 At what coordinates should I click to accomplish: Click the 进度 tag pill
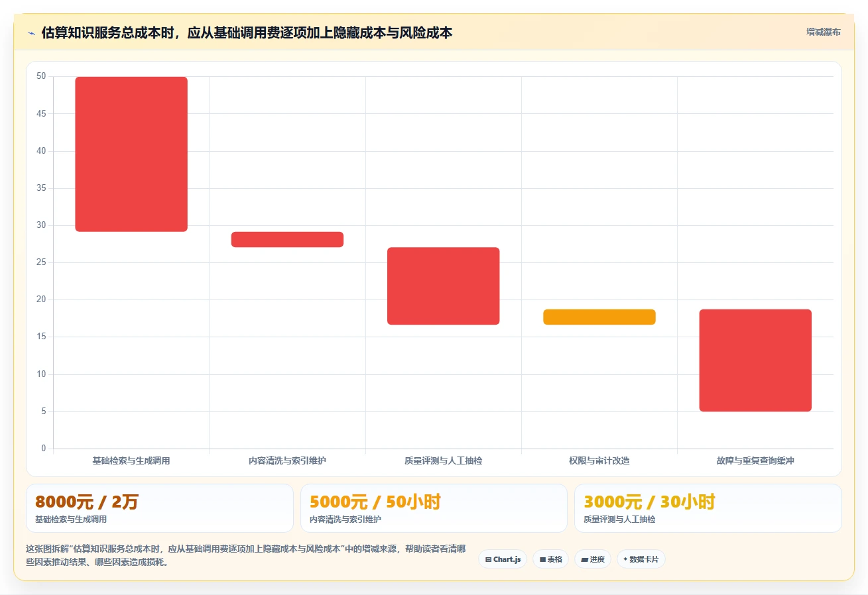pos(593,559)
